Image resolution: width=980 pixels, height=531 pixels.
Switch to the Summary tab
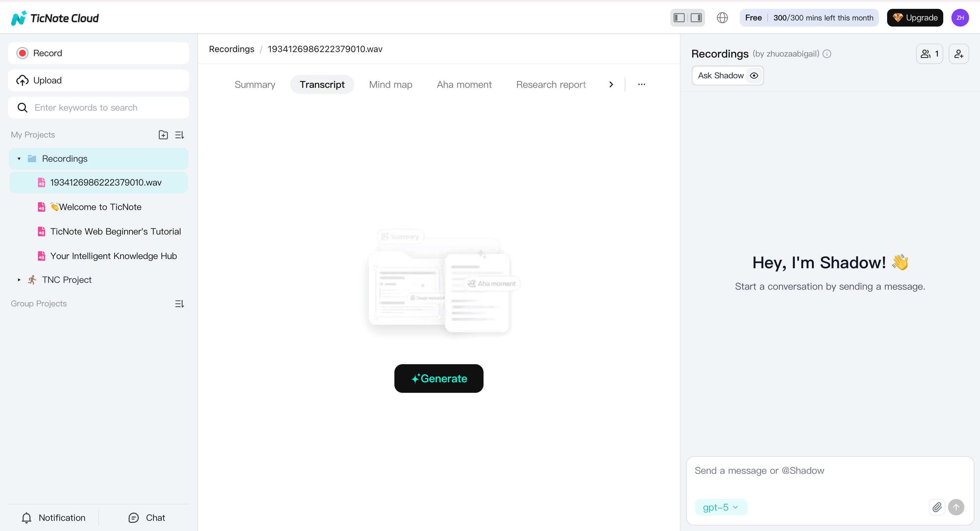pos(255,84)
